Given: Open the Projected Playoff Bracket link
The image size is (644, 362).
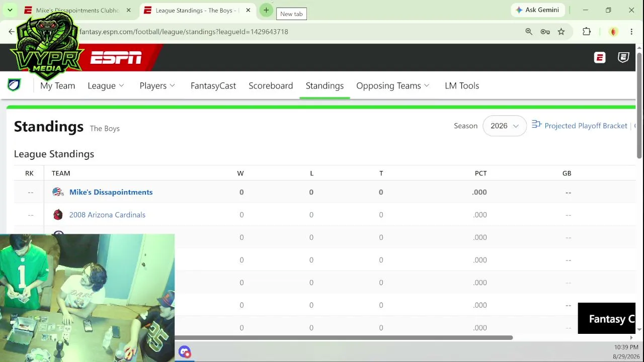Looking at the screenshot, I should [586, 126].
